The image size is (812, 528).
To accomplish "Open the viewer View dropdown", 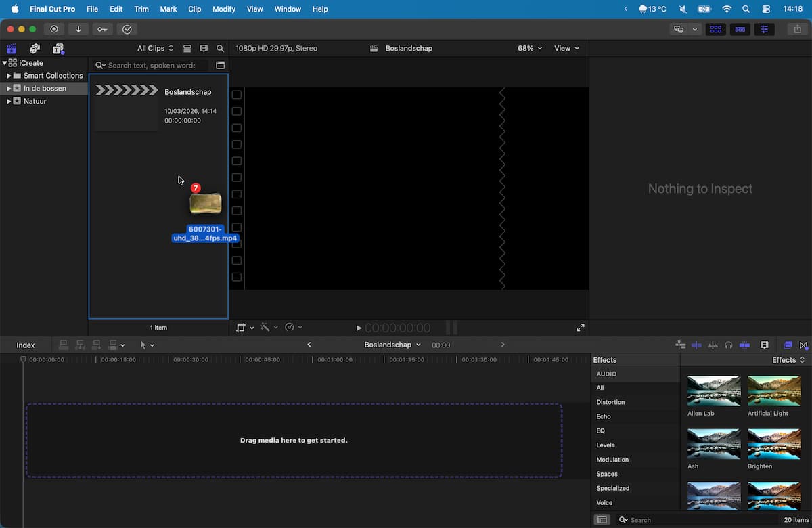I will [566, 49].
